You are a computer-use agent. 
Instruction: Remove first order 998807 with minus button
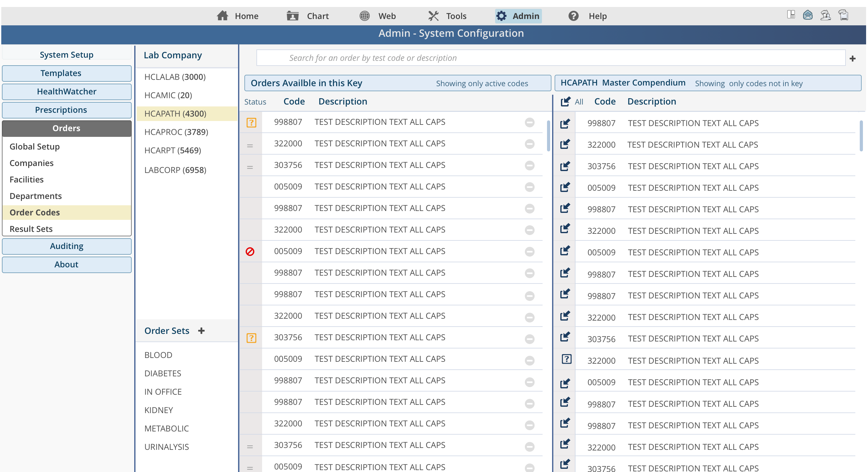click(x=529, y=122)
